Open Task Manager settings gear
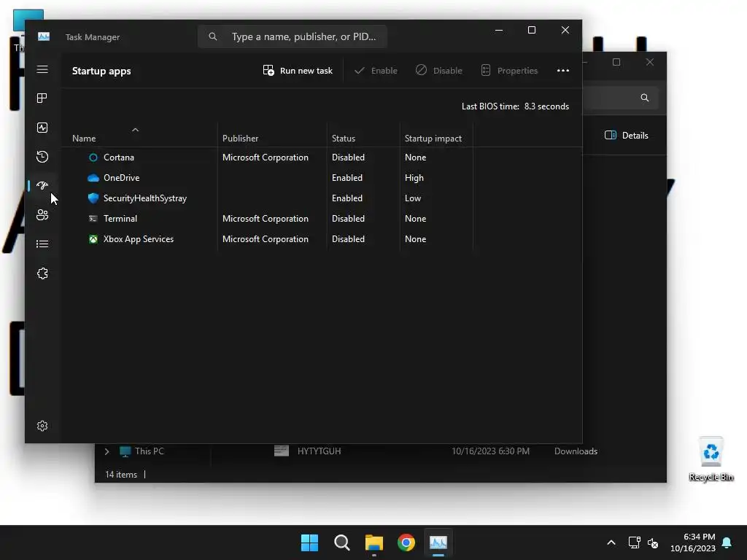Image resolution: width=747 pixels, height=560 pixels. pyautogui.click(x=42, y=426)
